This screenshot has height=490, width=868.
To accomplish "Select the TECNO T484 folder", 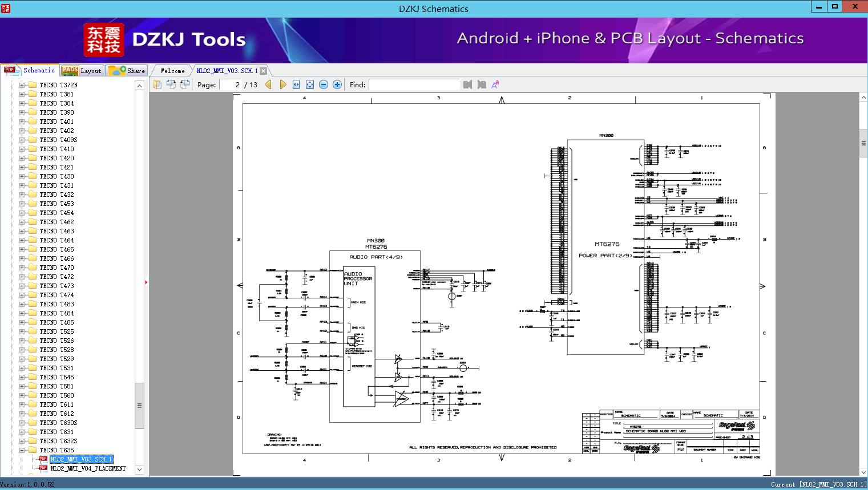I will (x=56, y=313).
